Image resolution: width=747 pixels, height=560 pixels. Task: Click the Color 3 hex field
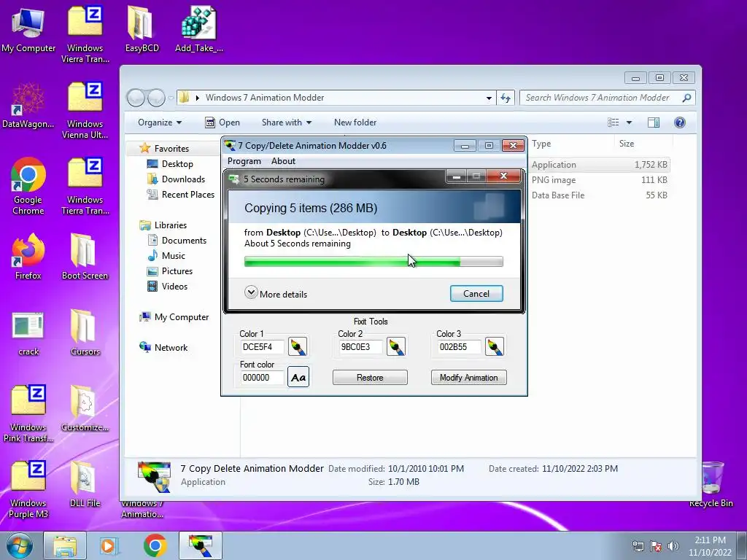tap(459, 346)
